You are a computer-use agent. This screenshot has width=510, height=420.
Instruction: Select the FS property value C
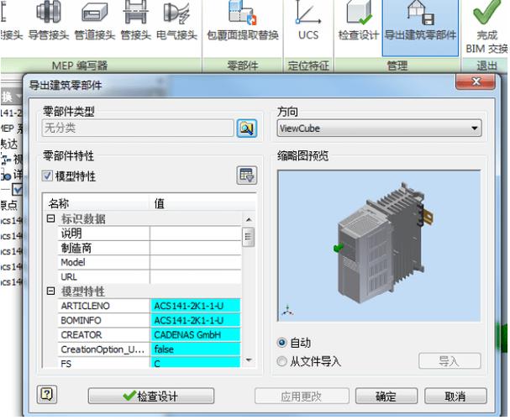(196, 363)
